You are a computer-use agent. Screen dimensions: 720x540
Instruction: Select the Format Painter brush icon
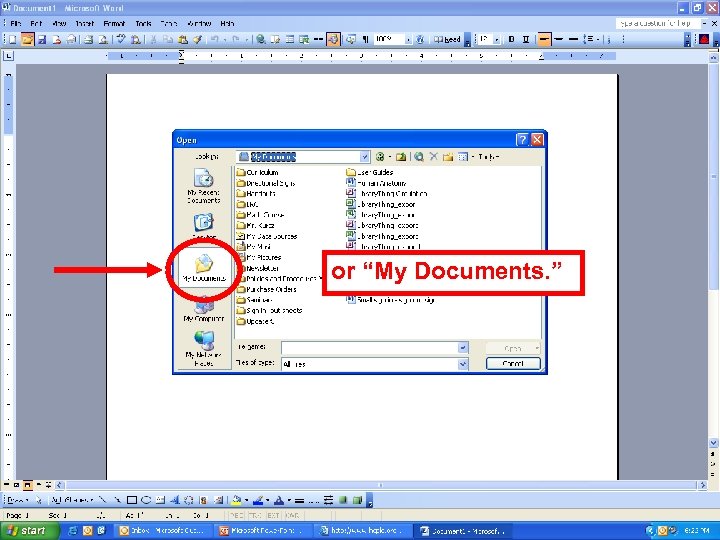[x=197, y=39]
